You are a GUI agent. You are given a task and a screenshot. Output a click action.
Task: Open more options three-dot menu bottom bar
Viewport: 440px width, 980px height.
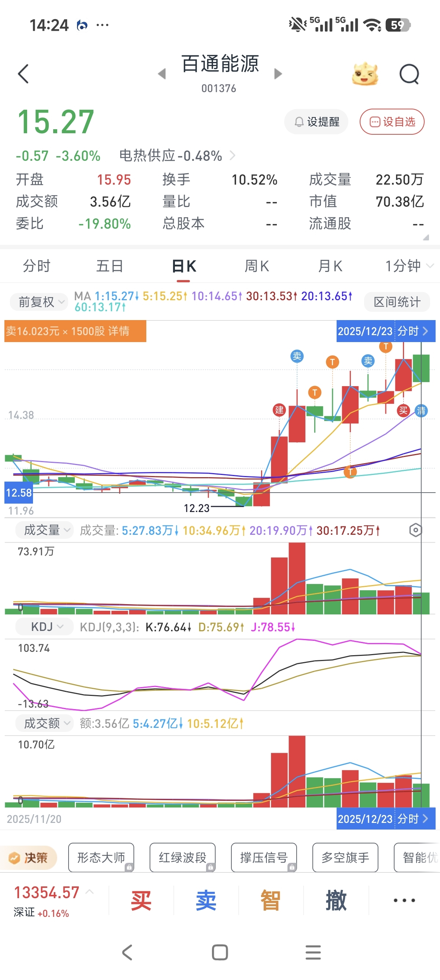(x=404, y=900)
